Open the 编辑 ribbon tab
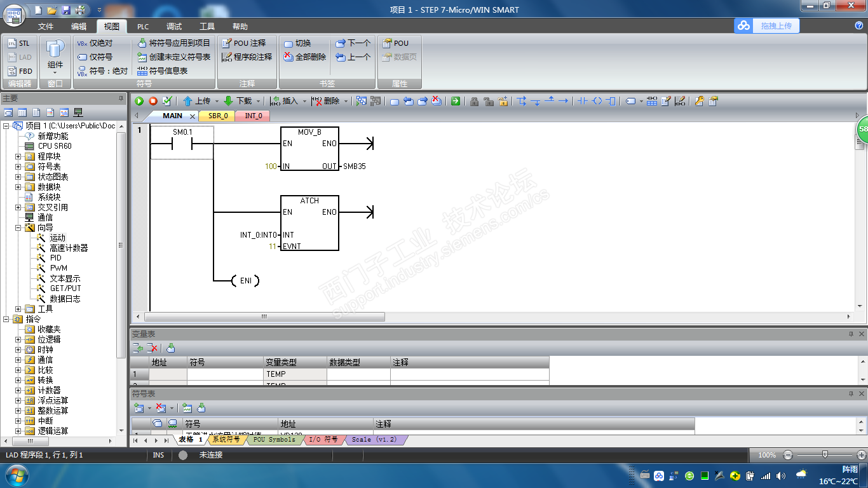This screenshot has width=868, height=488. click(79, 26)
